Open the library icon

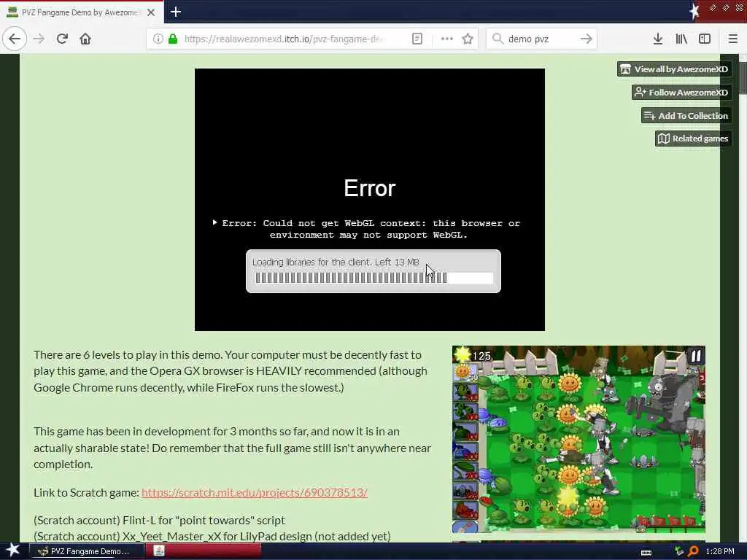[x=681, y=39]
